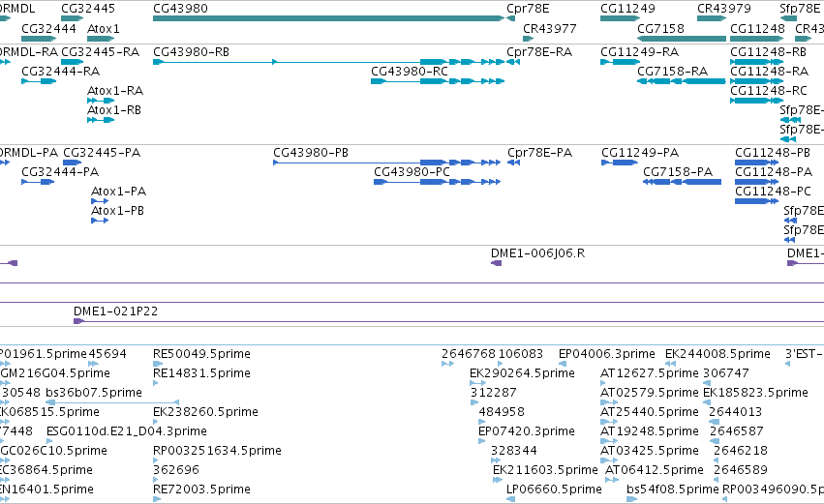Select the CG11248-PC protein label
The height and width of the screenshot is (504, 824).
(773, 192)
